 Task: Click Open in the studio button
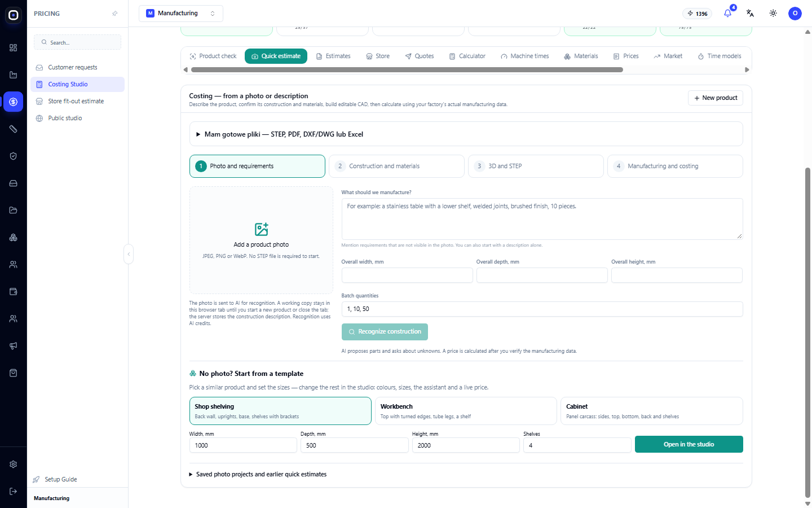(x=689, y=445)
